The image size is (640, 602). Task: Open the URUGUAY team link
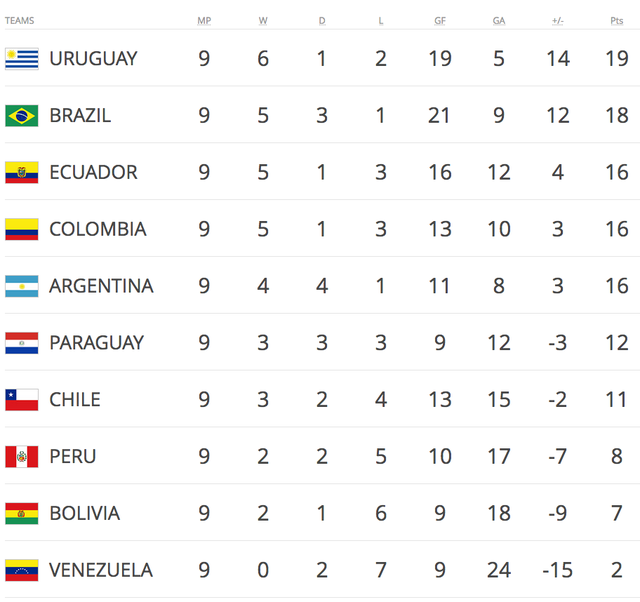point(93,59)
